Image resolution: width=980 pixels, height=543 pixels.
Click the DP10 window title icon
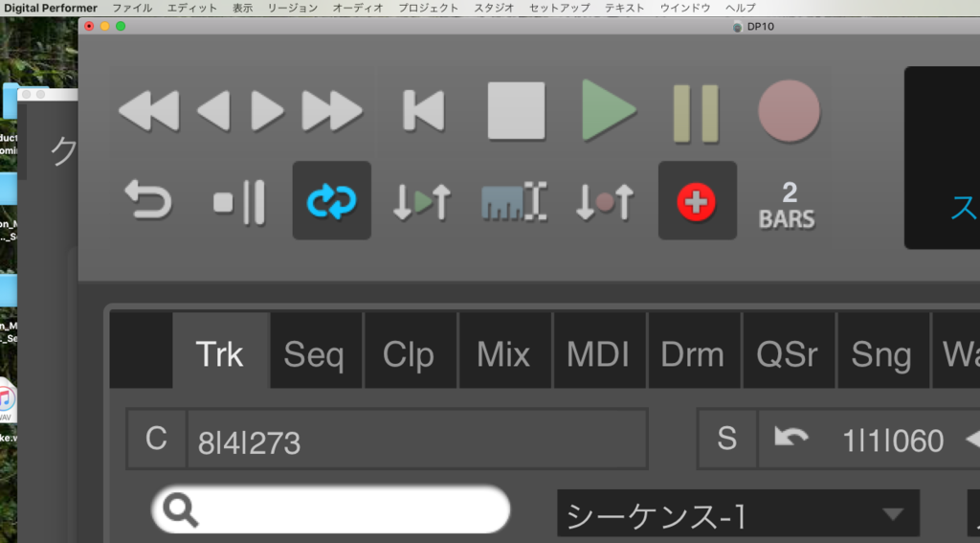738,26
